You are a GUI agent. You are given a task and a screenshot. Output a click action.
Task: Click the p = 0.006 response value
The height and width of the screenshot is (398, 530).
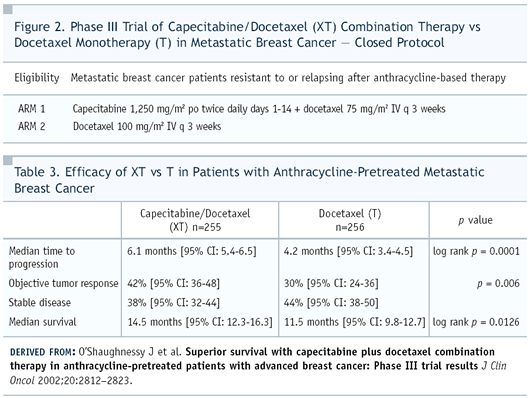[498, 283]
